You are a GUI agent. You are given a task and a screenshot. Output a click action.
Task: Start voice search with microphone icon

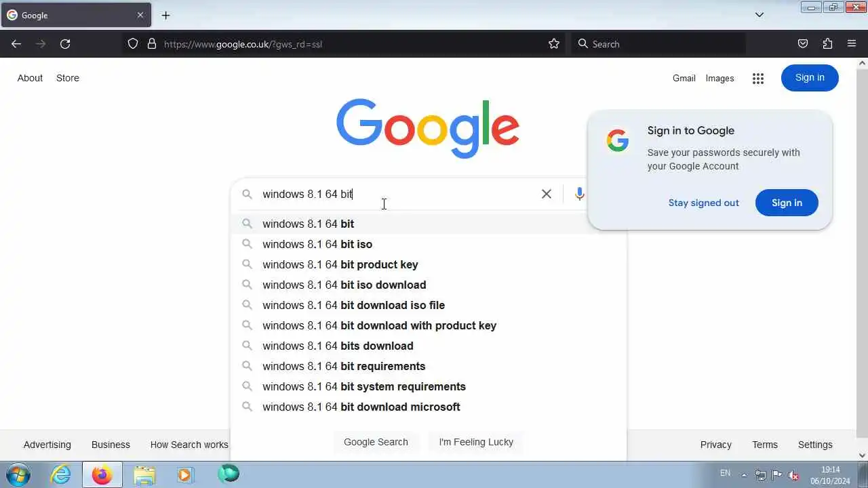click(579, 194)
